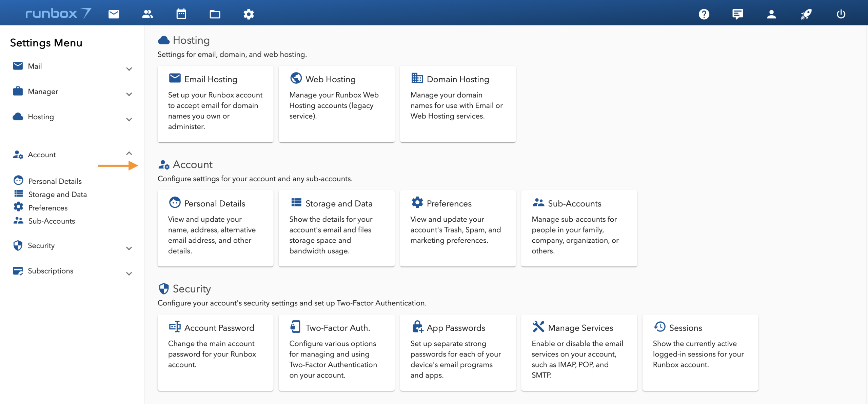Open the Files folder icon in top bar

pos(215,14)
